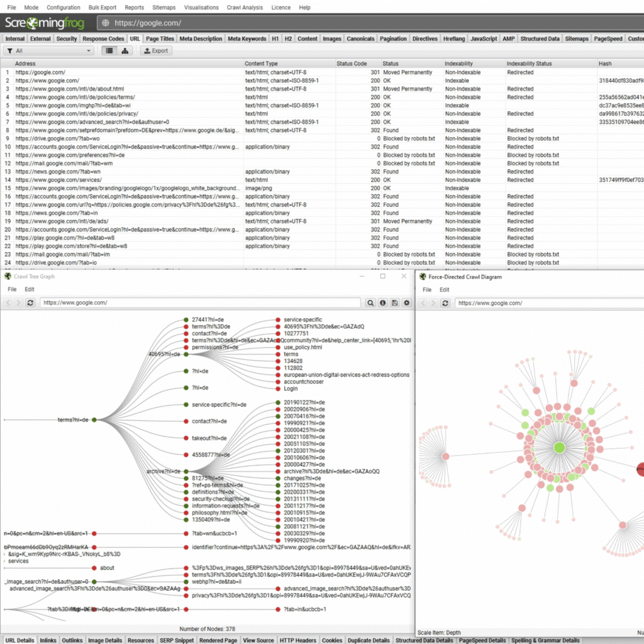Click the green node beside 'webhp?hl=de&tab=il'
Viewport: 644px width, 644px height.
pos(186,582)
